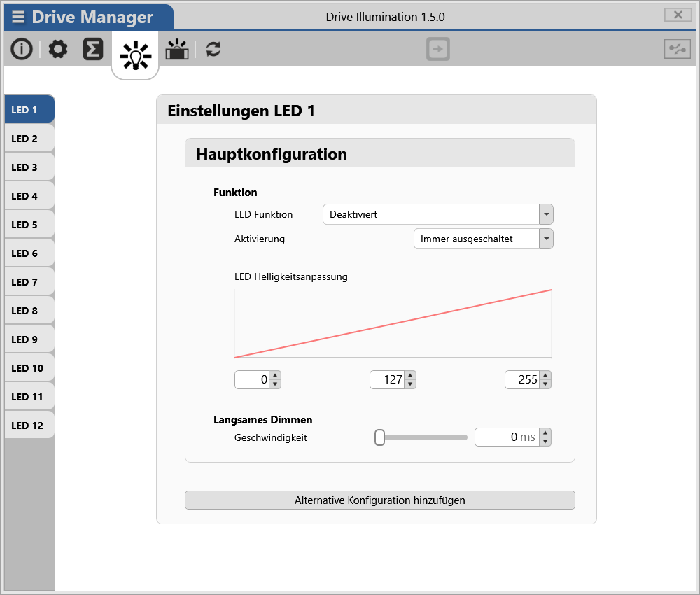Click the refresh arrows icon

pos(213,50)
